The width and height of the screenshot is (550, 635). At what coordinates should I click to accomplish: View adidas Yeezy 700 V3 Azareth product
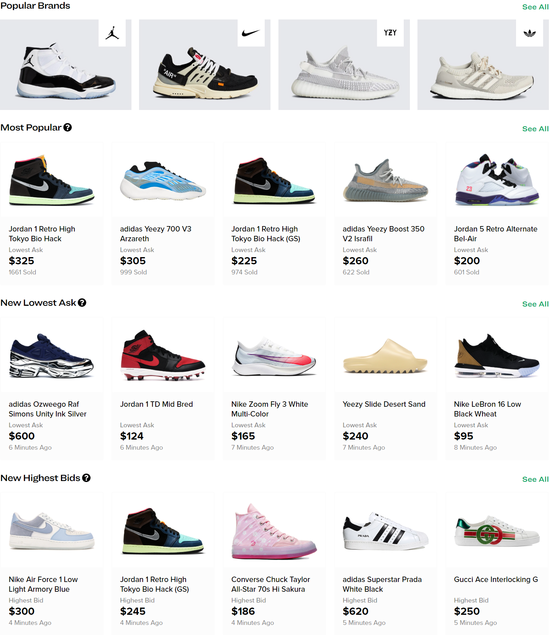click(x=163, y=213)
